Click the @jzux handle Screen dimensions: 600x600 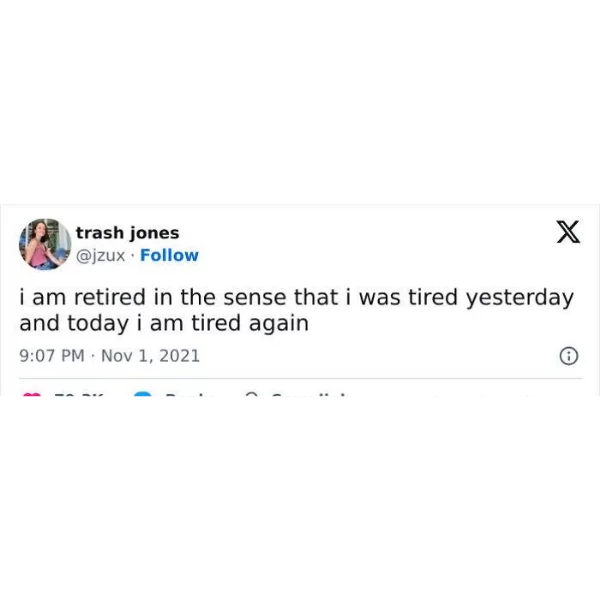(x=100, y=256)
